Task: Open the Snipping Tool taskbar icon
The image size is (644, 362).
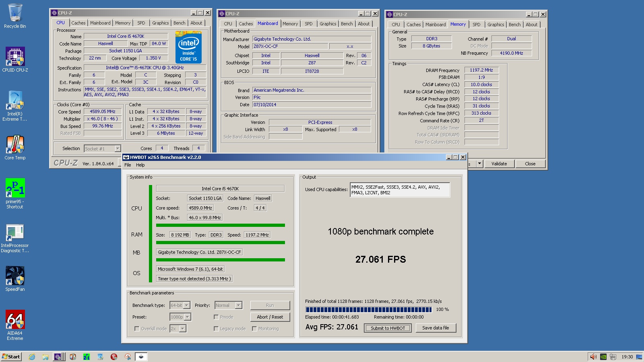Action: 128,357
